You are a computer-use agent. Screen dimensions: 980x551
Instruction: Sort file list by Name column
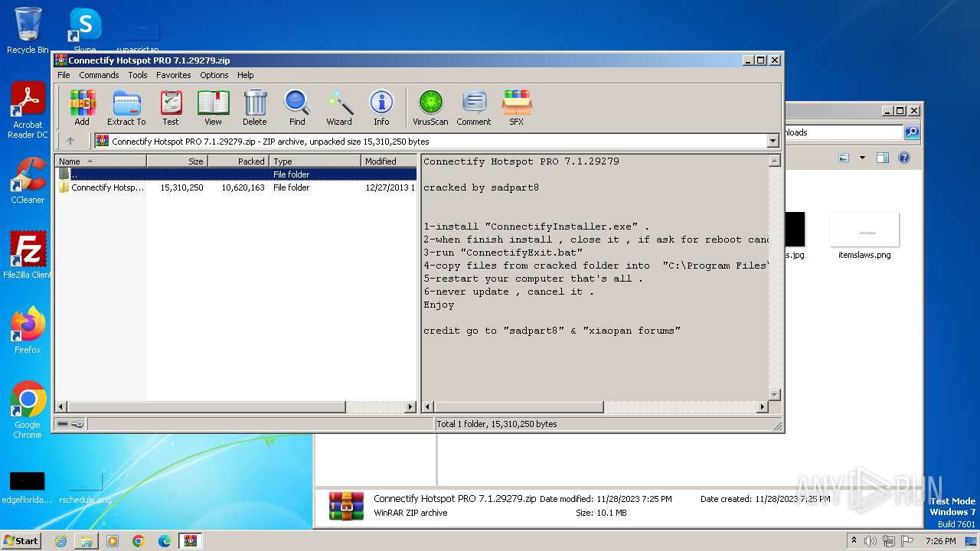[x=101, y=161]
